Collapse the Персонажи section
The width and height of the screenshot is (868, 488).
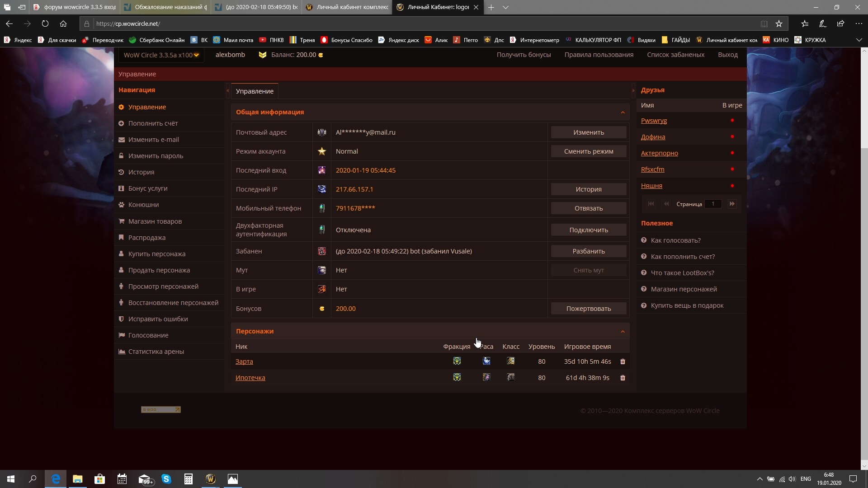tap(623, 332)
